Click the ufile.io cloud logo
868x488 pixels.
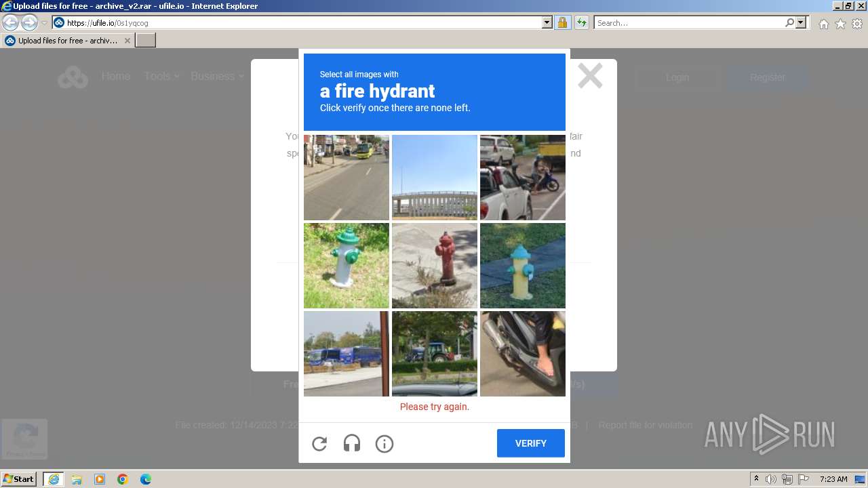tap(73, 77)
